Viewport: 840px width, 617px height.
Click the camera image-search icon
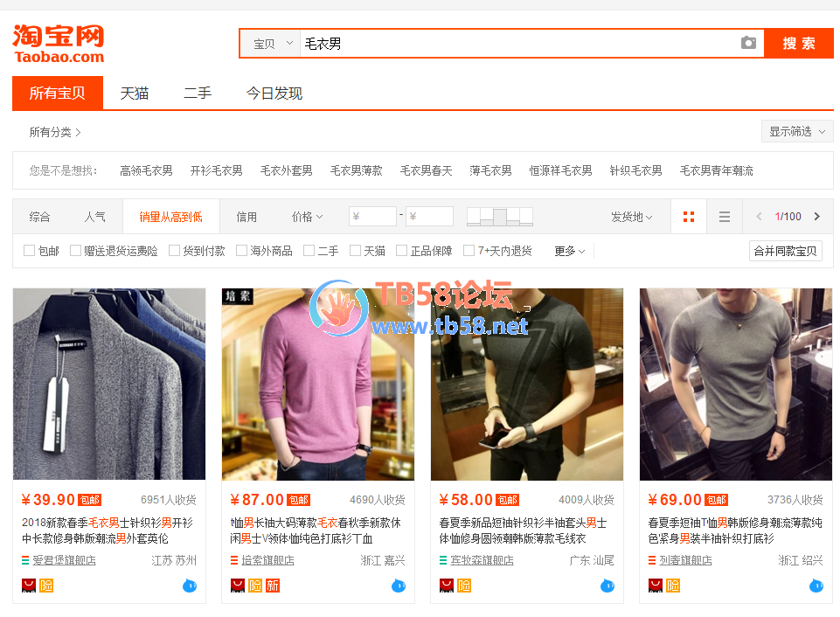(x=748, y=43)
